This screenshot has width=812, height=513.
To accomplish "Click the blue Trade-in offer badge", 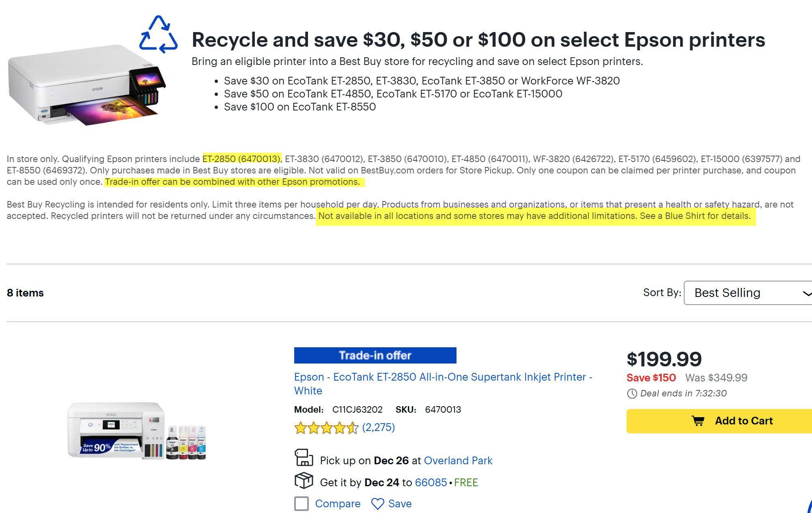I will pyautogui.click(x=375, y=355).
